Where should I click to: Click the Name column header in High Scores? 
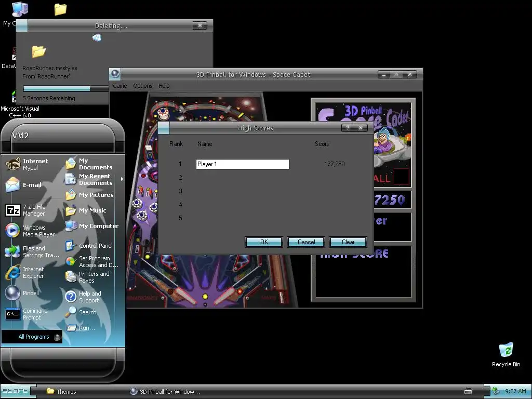(205, 144)
